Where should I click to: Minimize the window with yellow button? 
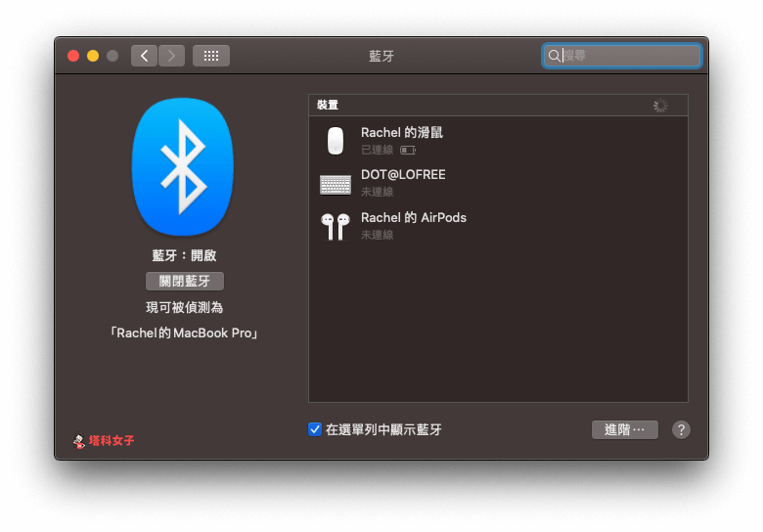pos(93,56)
